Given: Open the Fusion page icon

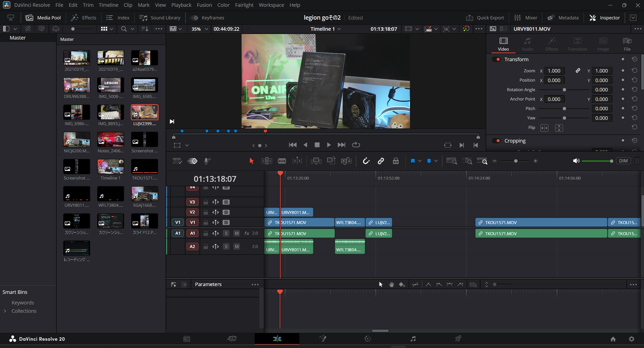Looking at the screenshot, I should 323,339.
